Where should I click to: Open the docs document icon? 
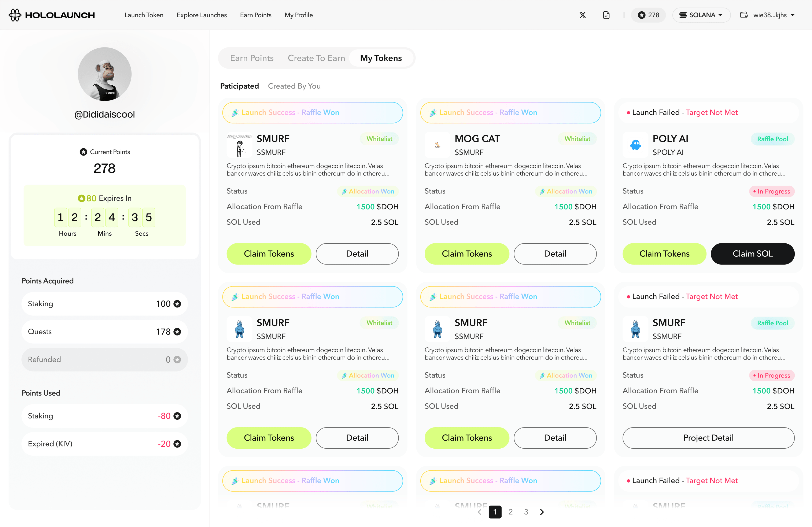click(x=606, y=15)
